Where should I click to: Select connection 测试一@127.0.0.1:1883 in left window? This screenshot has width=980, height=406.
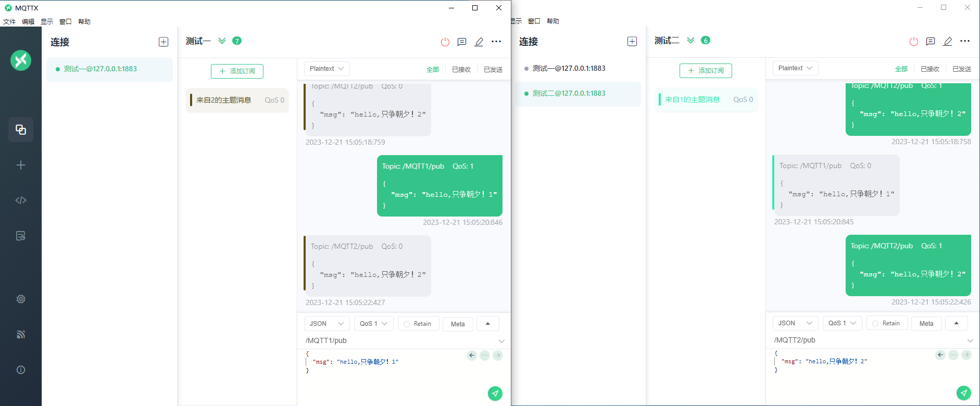click(x=109, y=69)
